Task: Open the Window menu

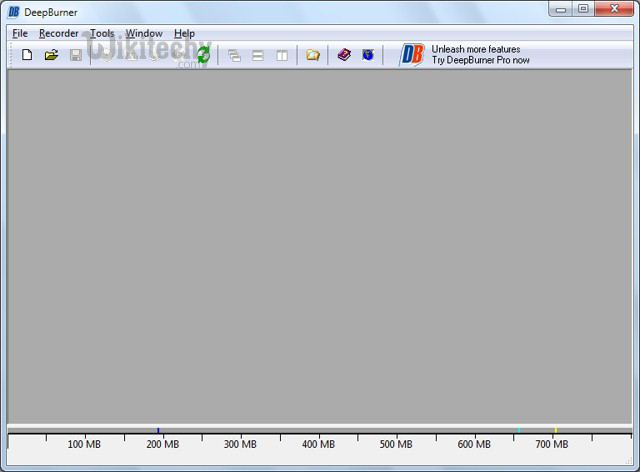Action: (144, 33)
